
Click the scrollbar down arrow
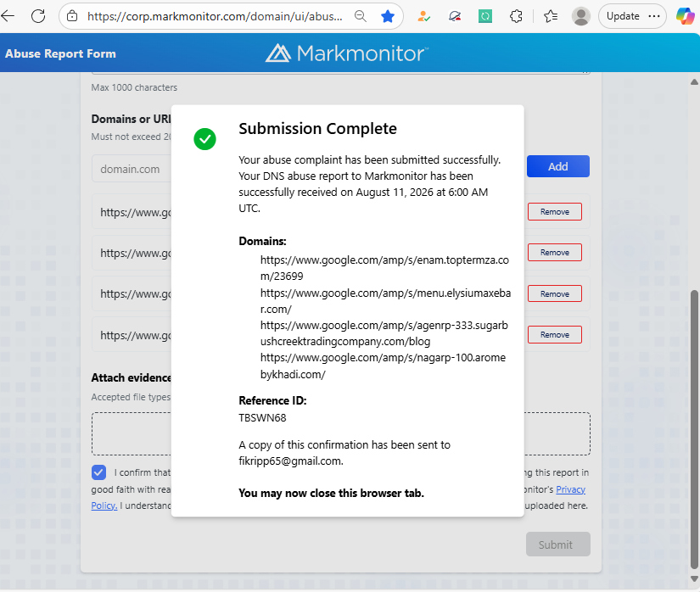pyautogui.click(x=694, y=578)
